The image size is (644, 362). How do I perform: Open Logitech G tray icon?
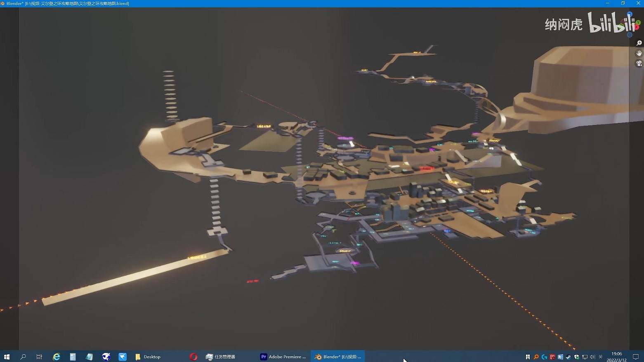(544, 357)
